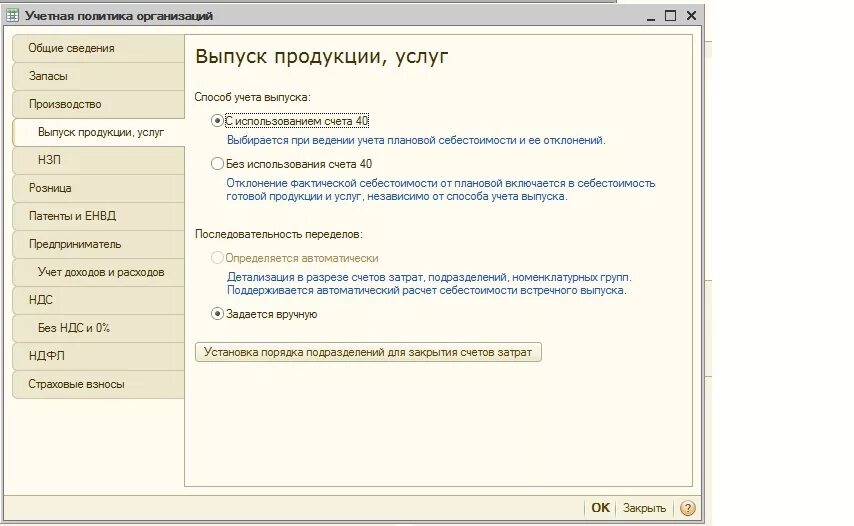
Task: Choose 'Определяется автоматически' radio option
Action: [217, 258]
